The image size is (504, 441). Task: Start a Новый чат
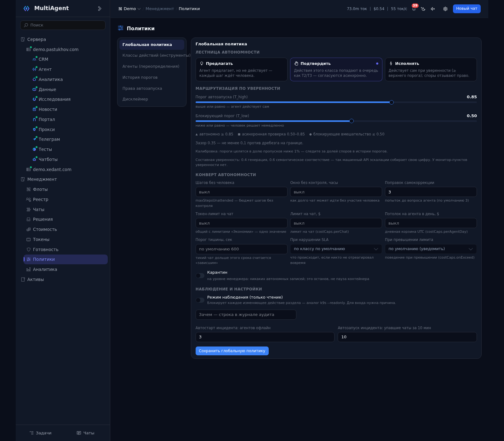(x=467, y=9)
